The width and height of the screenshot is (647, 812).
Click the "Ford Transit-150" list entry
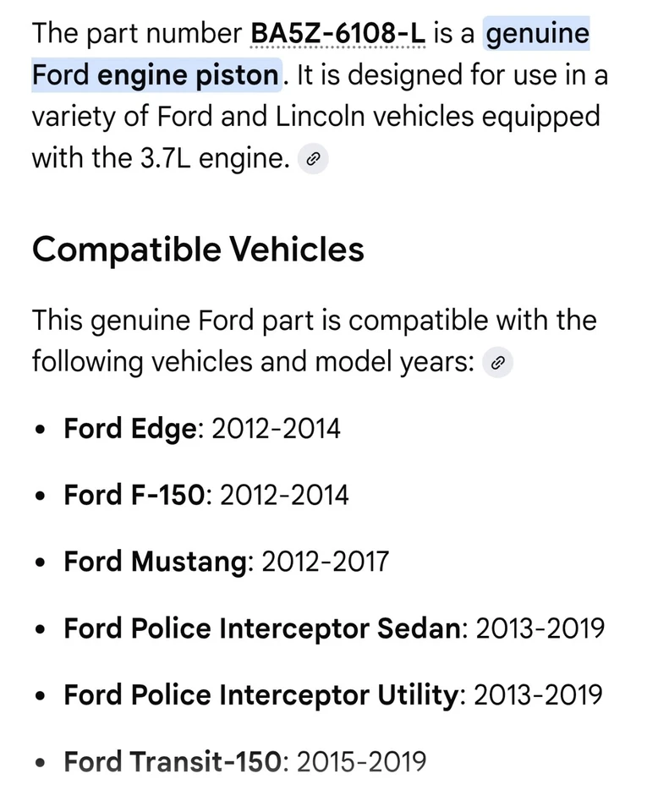tap(171, 761)
